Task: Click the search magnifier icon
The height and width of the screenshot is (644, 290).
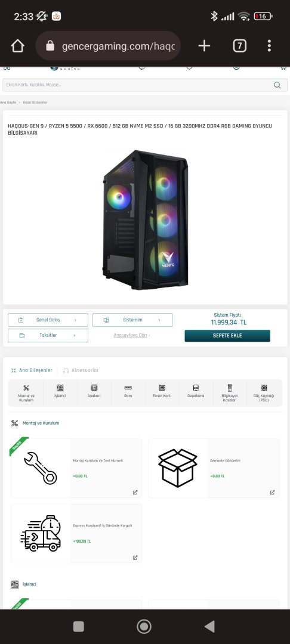Action: click(x=277, y=85)
